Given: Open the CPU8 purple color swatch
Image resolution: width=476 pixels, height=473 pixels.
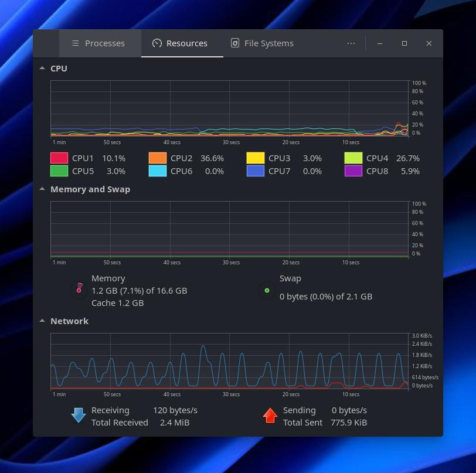Looking at the screenshot, I should (x=353, y=171).
